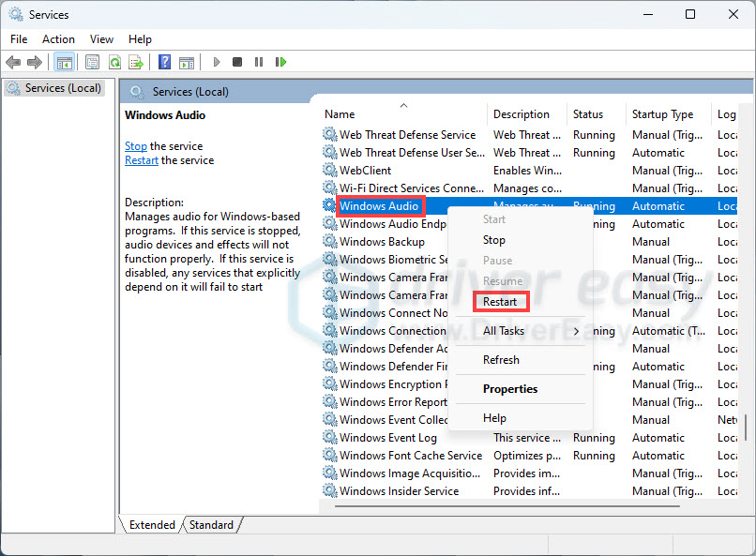Viewport: 756px width, 556px height.
Task: Click the Stop Service square icon
Action: 237,62
